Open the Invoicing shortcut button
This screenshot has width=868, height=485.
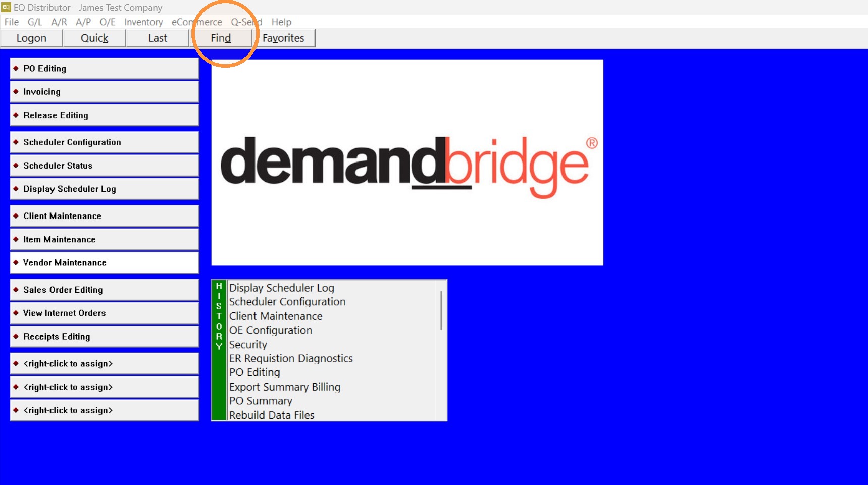coord(105,92)
